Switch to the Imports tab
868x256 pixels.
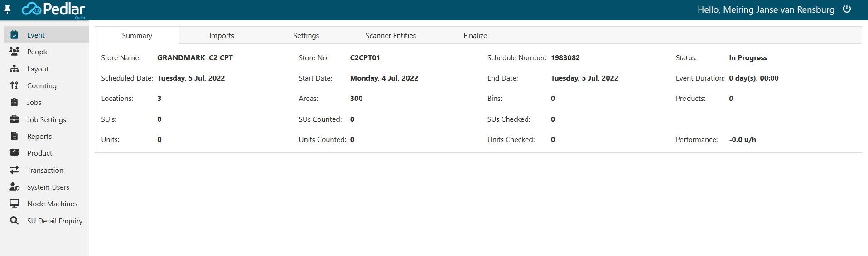point(222,35)
